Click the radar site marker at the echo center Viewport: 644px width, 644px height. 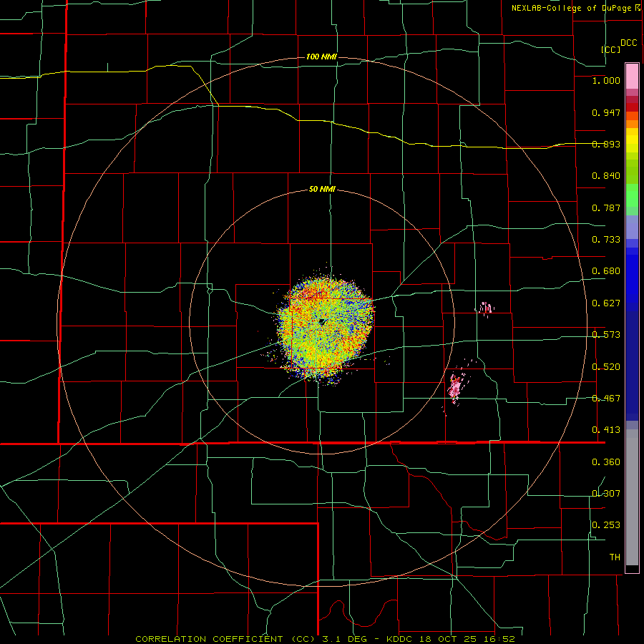coord(323,321)
